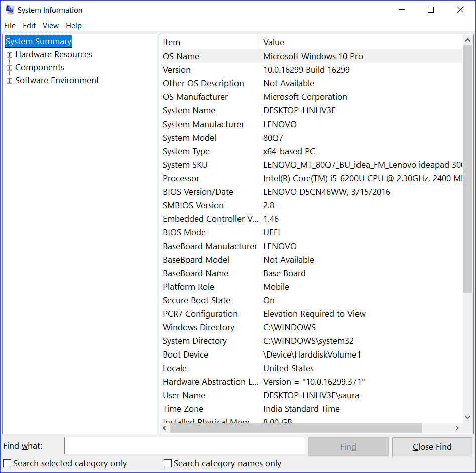The width and height of the screenshot is (476, 473).
Task: Select the OS Manufacturer row
Action: [312, 97]
